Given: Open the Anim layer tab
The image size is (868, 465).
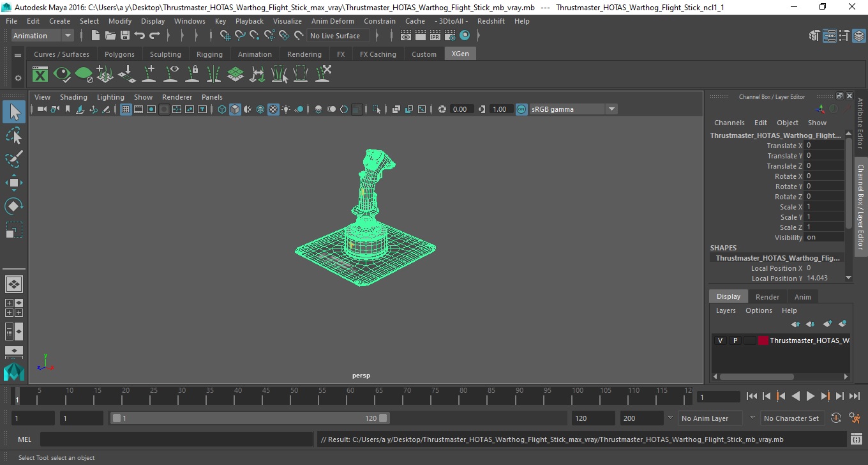Looking at the screenshot, I should click(x=802, y=297).
